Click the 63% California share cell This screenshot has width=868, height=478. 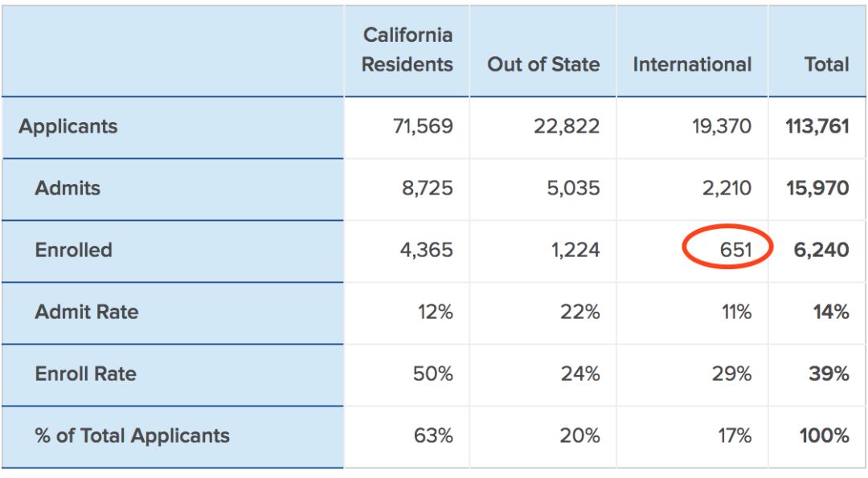[x=433, y=436]
